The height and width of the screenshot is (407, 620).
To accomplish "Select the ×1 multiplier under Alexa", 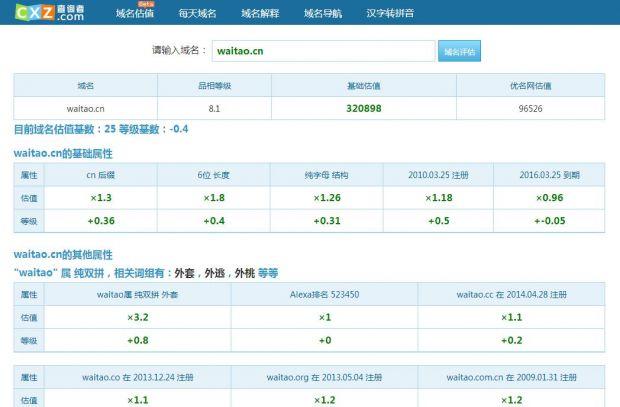I will [325, 317].
